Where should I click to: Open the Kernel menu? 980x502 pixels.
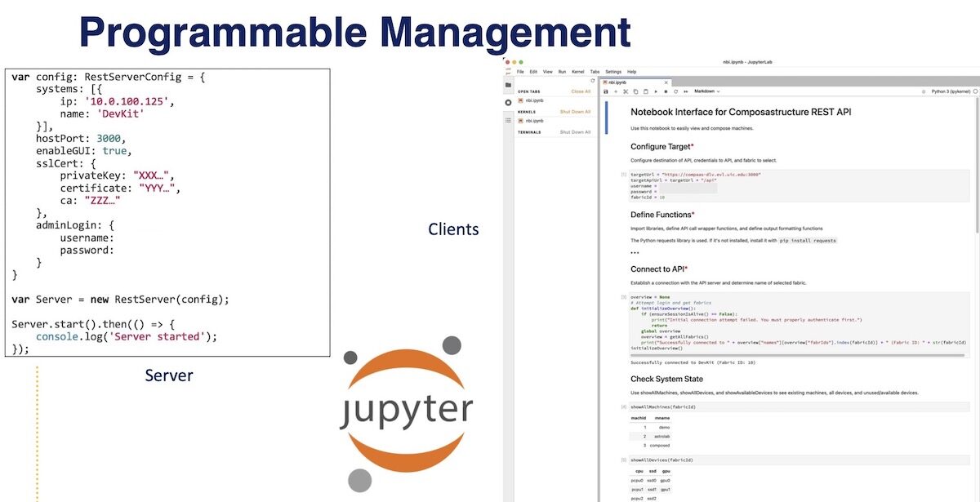pos(578,72)
